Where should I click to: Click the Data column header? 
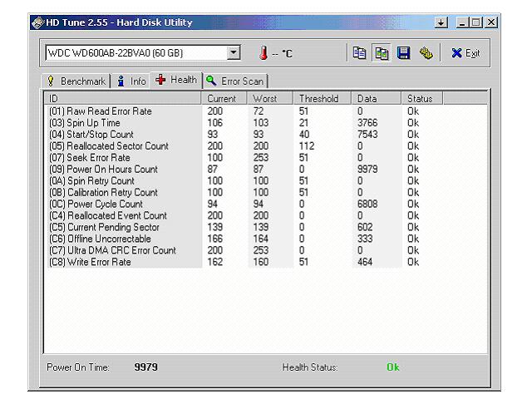[x=377, y=98]
